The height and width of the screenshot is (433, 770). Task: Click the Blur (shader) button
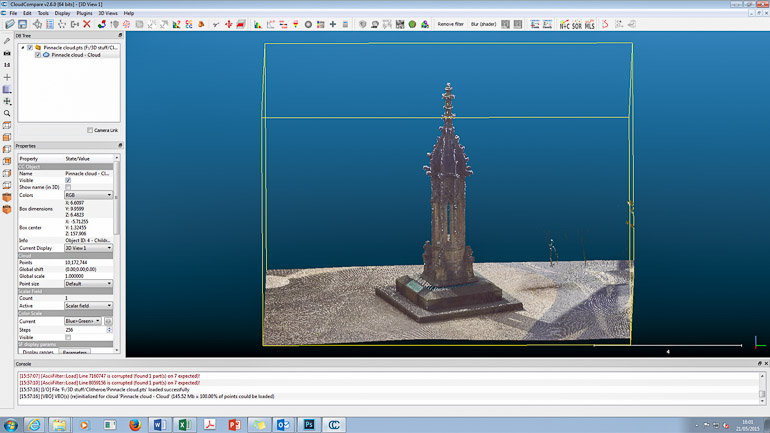click(483, 24)
